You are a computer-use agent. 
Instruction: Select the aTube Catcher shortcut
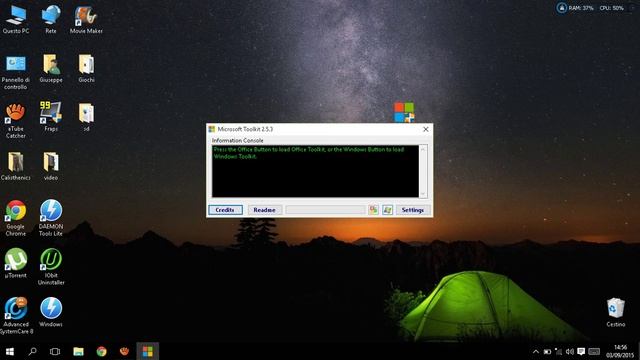pos(16,121)
